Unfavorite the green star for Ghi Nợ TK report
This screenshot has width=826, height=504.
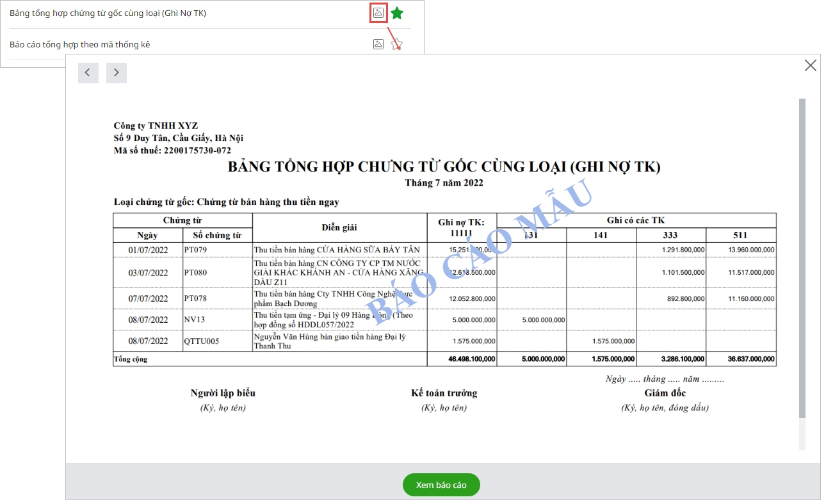[x=397, y=13]
